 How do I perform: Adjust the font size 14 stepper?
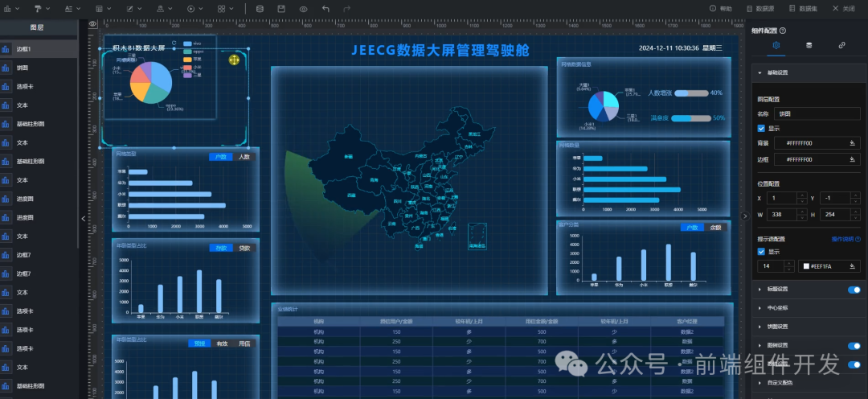pos(789,266)
